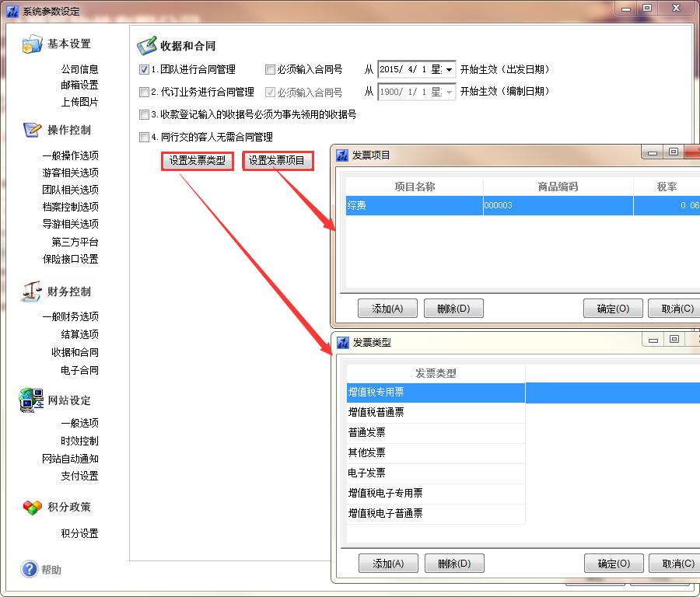The image size is (700, 597).
Task: Click the 基本设置 section icon
Action: click(x=32, y=44)
